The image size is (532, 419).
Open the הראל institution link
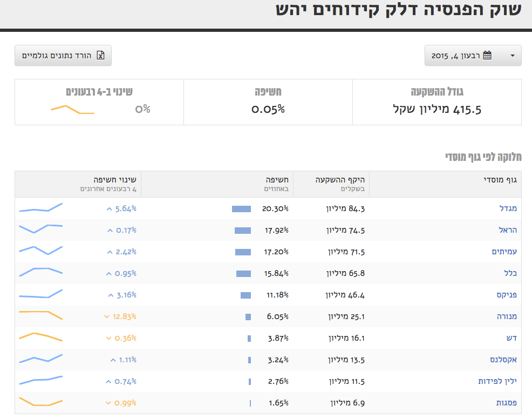[x=508, y=230]
